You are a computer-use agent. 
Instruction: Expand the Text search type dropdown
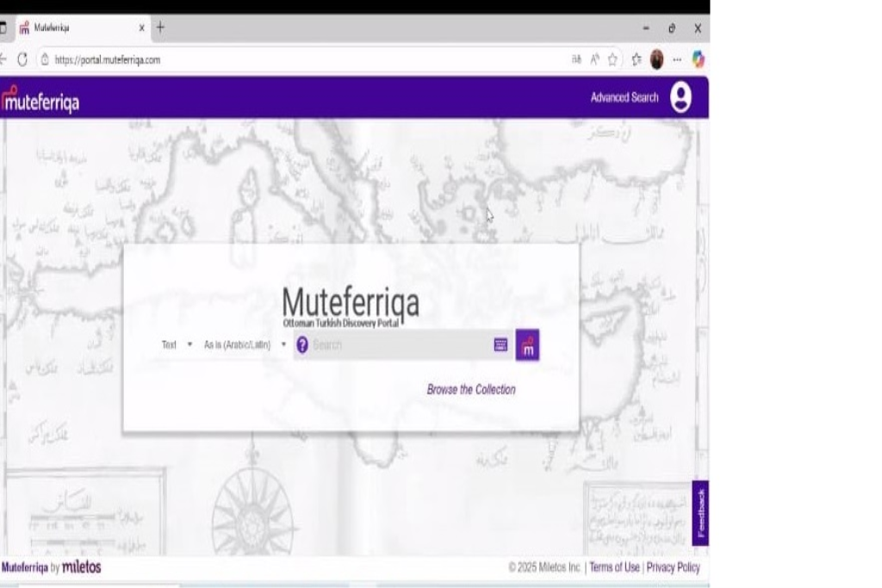click(x=177, y=345)
